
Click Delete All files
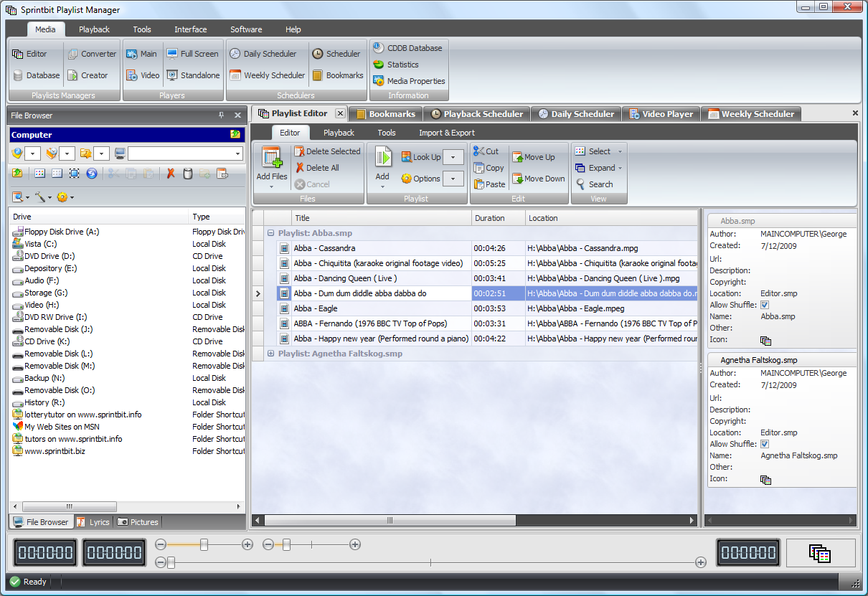coord(316,168)
